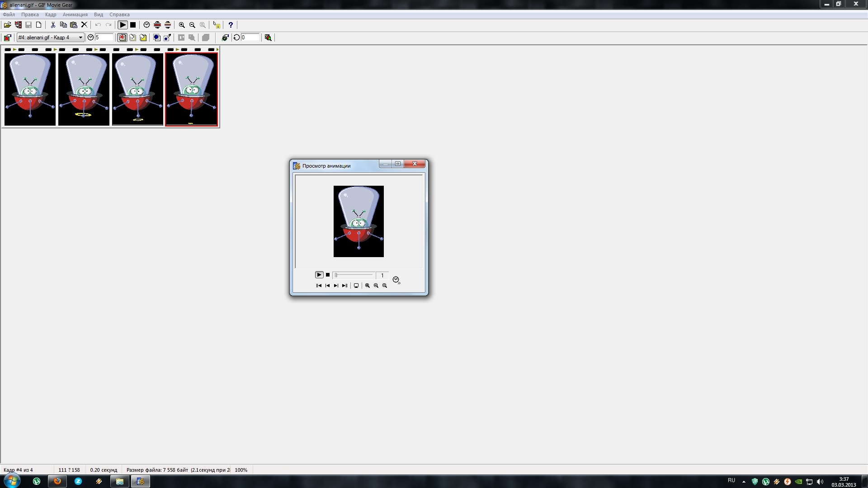Toggle the frame removal method button with red X

tap(123, 38)
